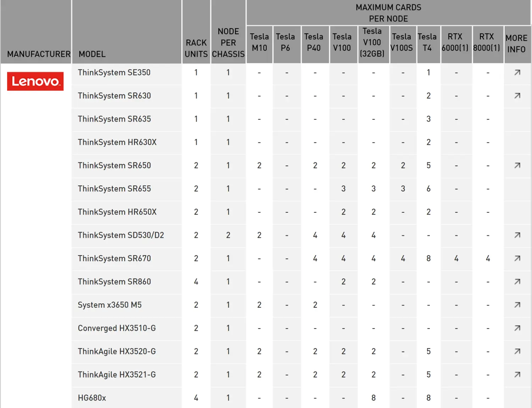Click Tesla M10 value 2 for System x3650 M5
The height and width of the screenshot is (408, 532).
click(259, 305)
